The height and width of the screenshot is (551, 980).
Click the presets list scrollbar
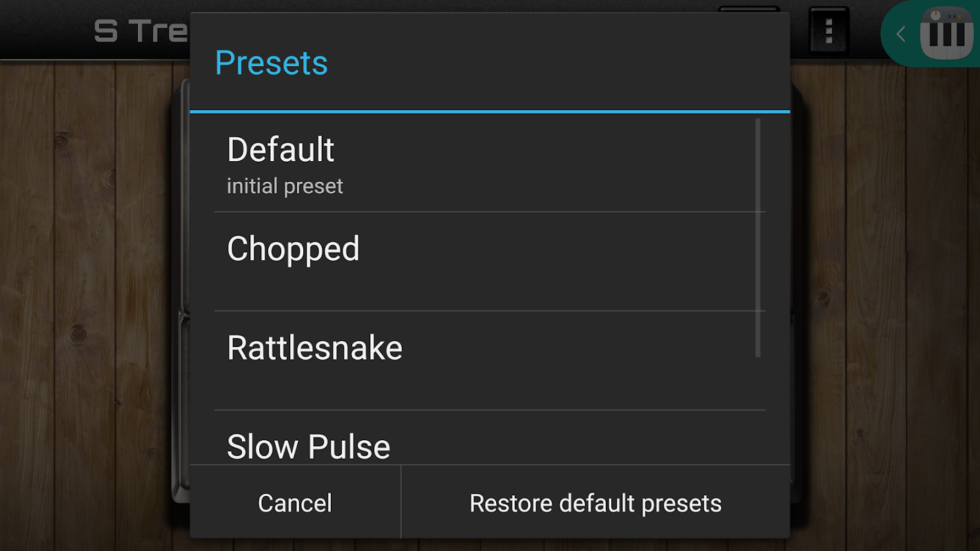(758, 238)
